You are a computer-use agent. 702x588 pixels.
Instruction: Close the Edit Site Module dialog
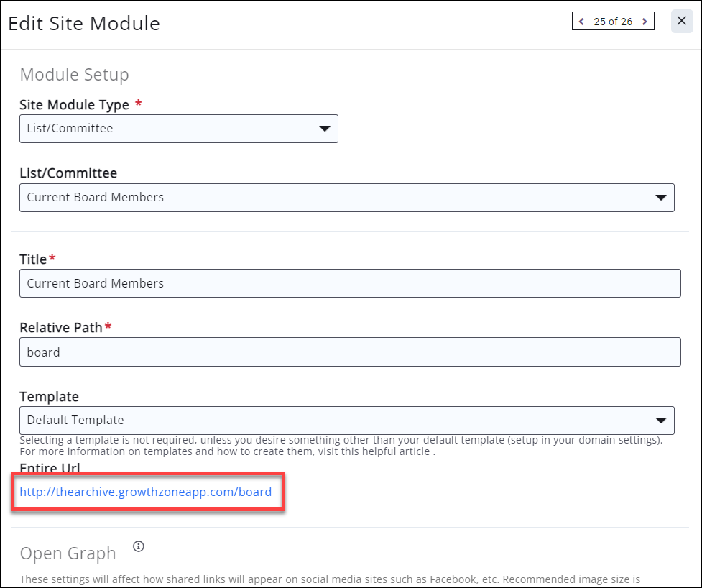(681, 21)
